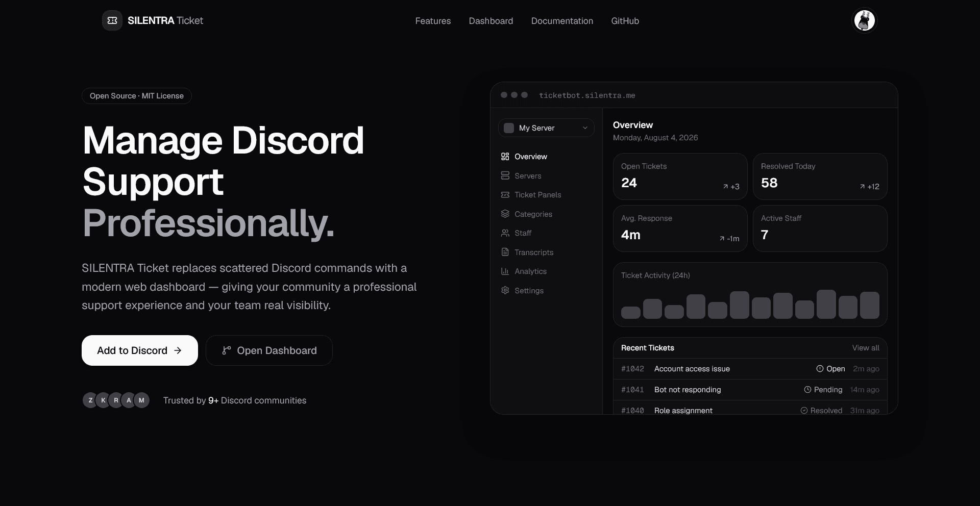Open the Documentation nav item
The width and height of the screenshot is (980, 506).
pos(562,21)
